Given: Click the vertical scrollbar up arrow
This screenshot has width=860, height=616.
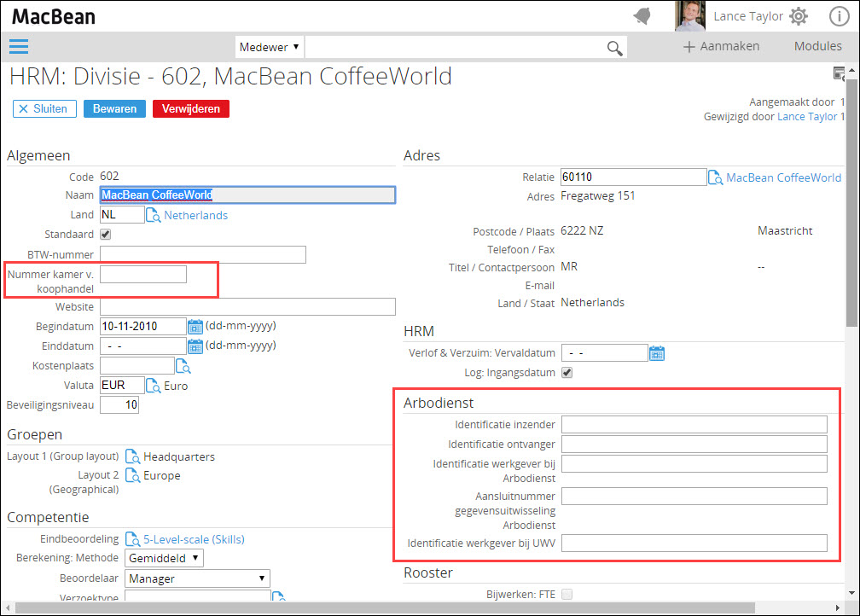Looking at the screenshot, I should tap(851, 71).
